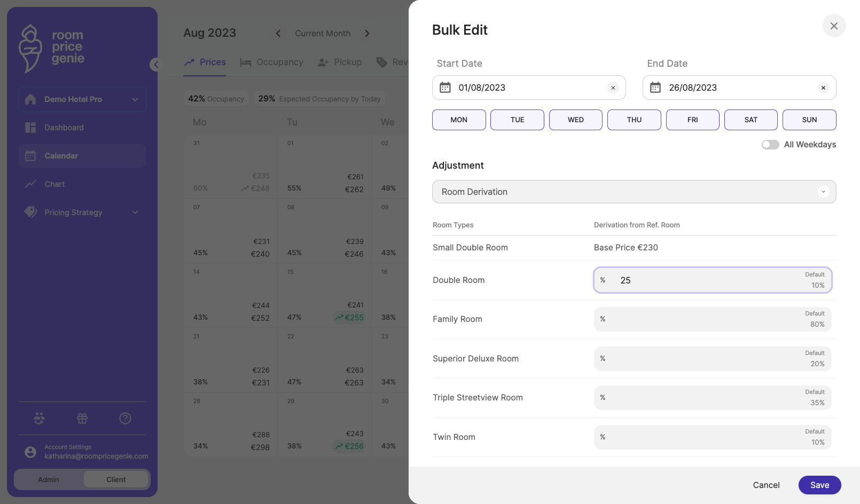The height and width of the screenshot is (504, 860).
Task: Open the Start Date calendar picker icon
Action: tap(445, 88)
